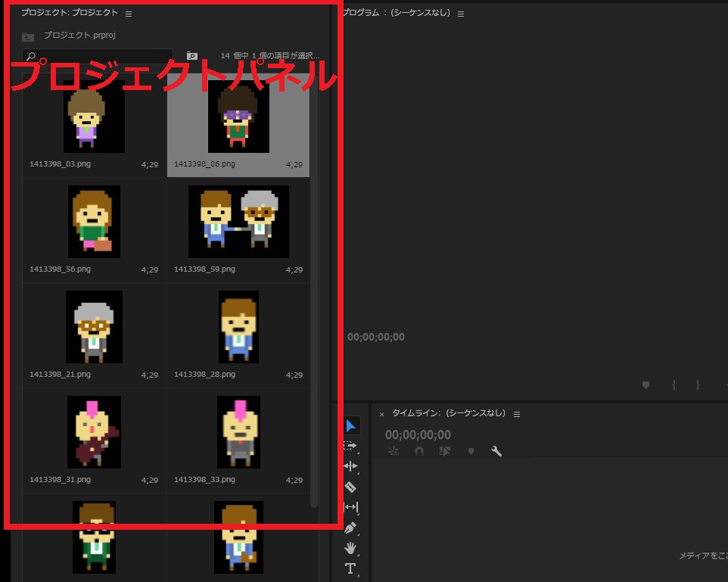Screen dimensions: 728x582
Task: Open the Timeline panel menu
Action: [517, 414]
